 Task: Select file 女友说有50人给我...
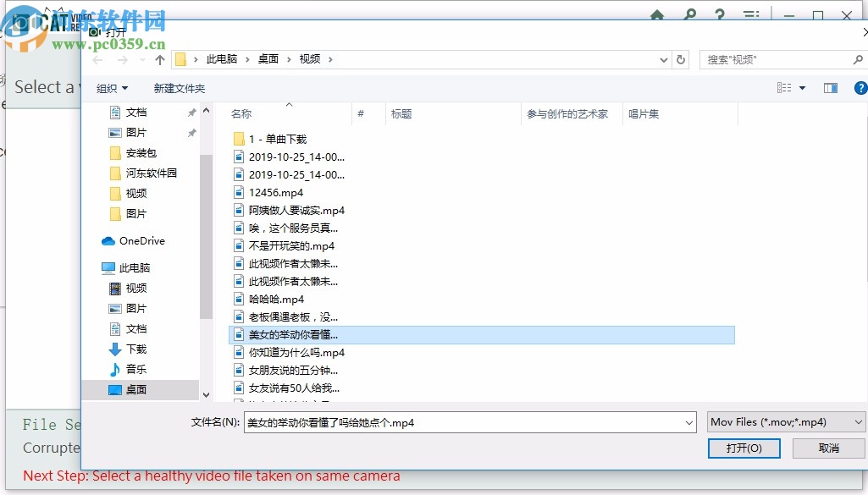pyautogui.click(x=287, y=388)
